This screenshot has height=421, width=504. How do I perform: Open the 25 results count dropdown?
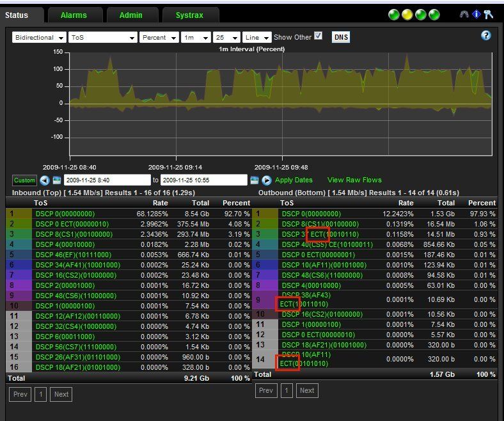[226, 37]
